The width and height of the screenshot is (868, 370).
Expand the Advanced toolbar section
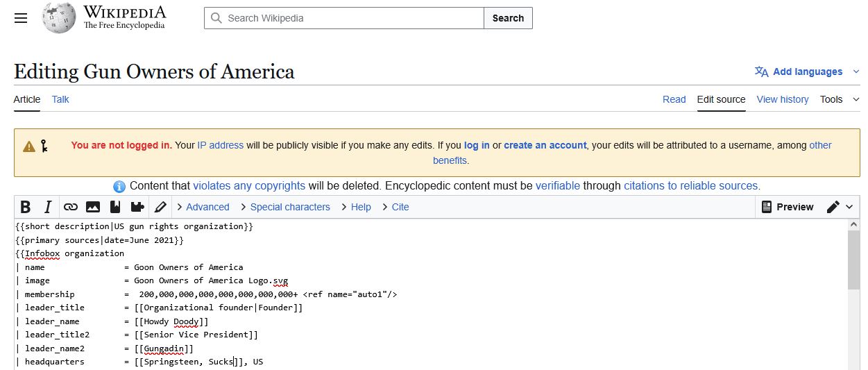[203, 207]
